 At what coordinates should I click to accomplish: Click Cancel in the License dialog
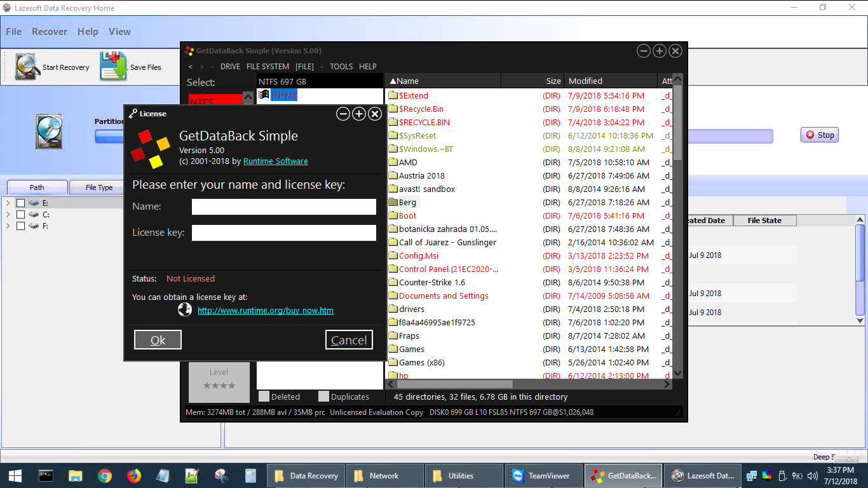[349, 340]
